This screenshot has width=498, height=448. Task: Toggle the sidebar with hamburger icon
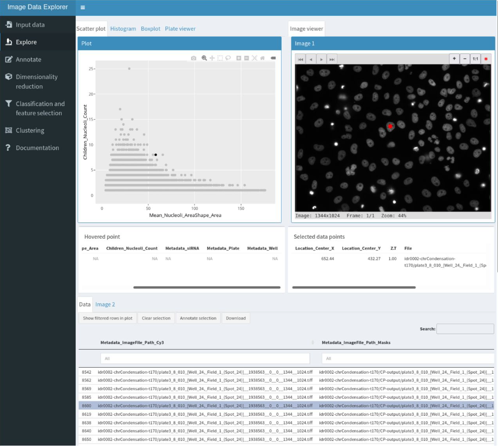pos(82,8)
